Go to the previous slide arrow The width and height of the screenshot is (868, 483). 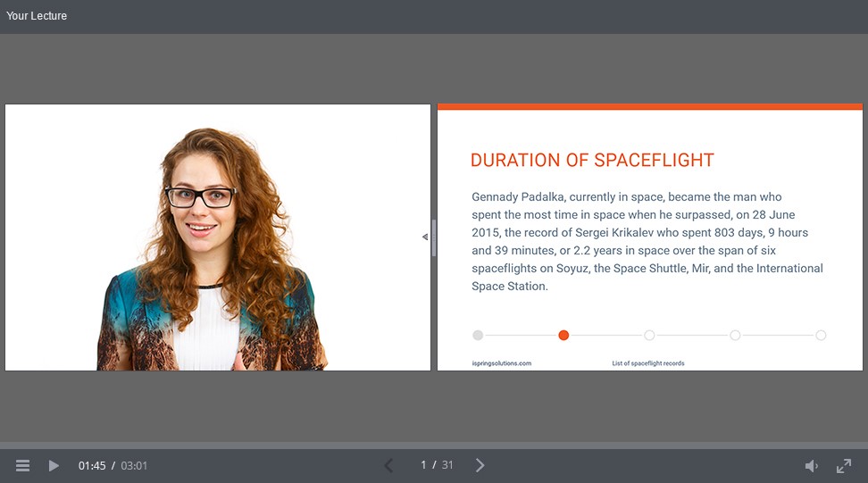(388, 465)
